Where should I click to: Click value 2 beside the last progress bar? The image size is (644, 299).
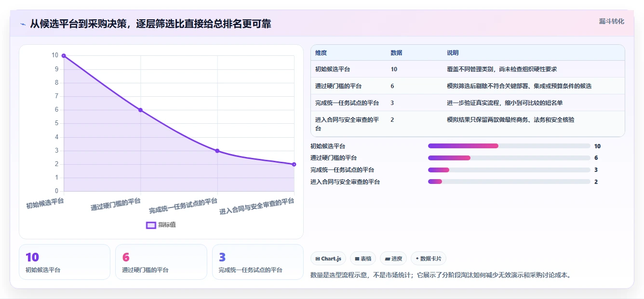tap(596, 182)
